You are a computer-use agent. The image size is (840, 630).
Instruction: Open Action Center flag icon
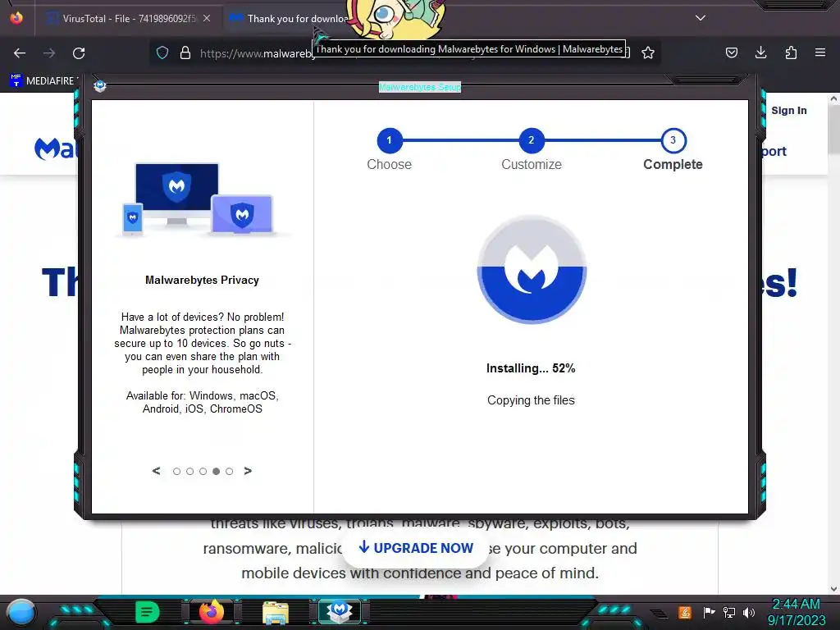pyautogui.click(x=709, y=612)
